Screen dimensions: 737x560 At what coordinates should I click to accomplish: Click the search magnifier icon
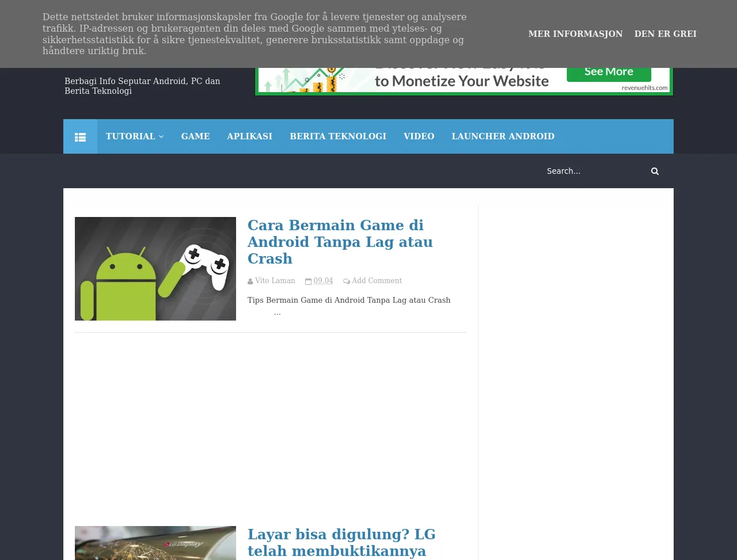pyautogui.click(x=655, y=171)
